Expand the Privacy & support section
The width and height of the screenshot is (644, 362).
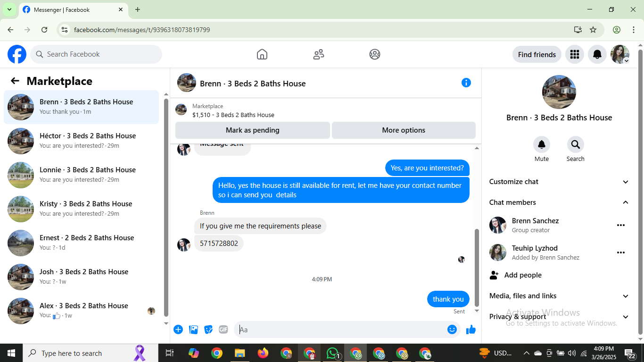point(559,317)
